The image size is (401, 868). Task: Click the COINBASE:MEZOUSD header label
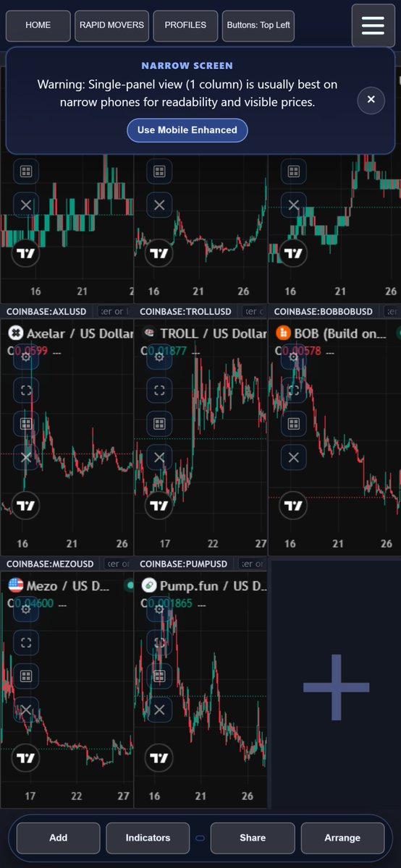coord(51,563)
